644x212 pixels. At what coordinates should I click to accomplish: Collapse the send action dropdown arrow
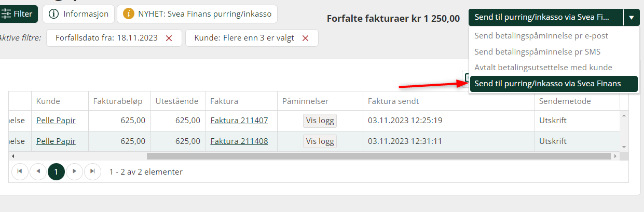[x=632, y=18]
